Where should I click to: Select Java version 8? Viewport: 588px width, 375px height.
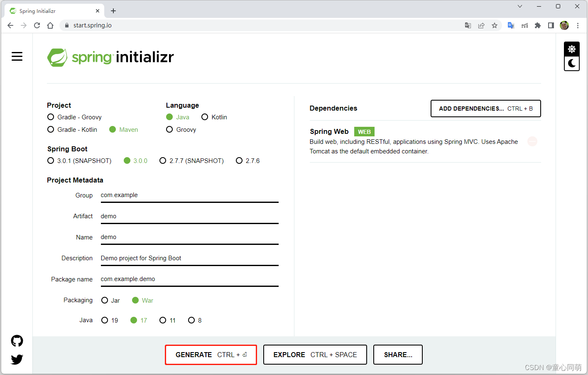pyautogui.click(x=195, y=321)
